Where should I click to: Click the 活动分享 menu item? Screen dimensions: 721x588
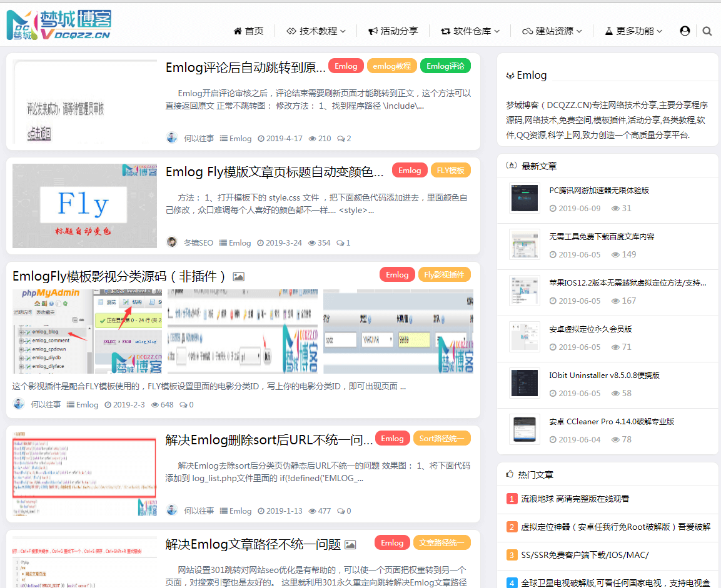pos(393,30)
